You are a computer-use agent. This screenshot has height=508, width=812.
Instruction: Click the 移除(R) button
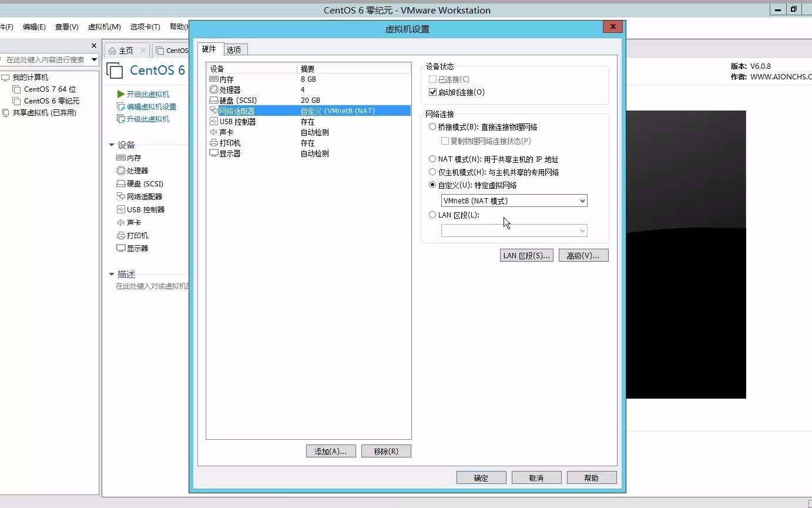386,452
